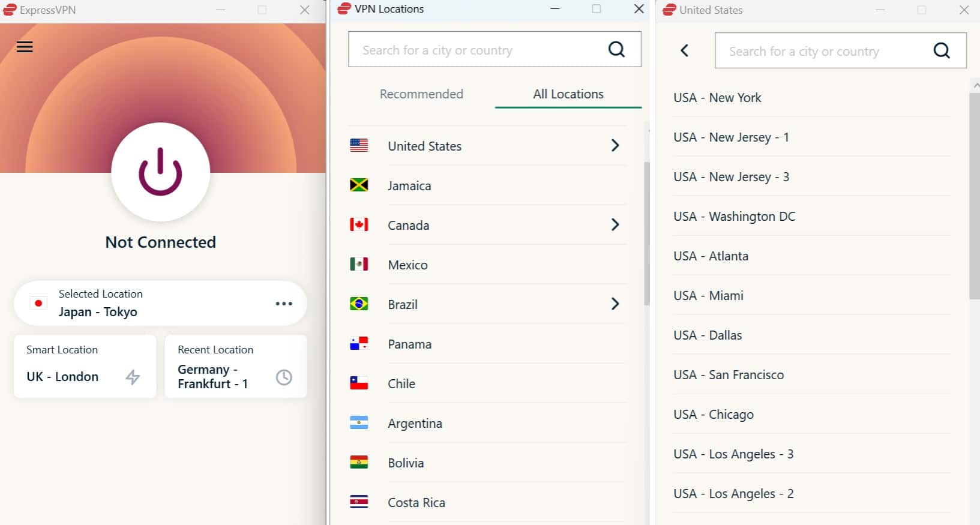Go back using arrow in United States window
980x525 pixels.
(x=684, y=50)
